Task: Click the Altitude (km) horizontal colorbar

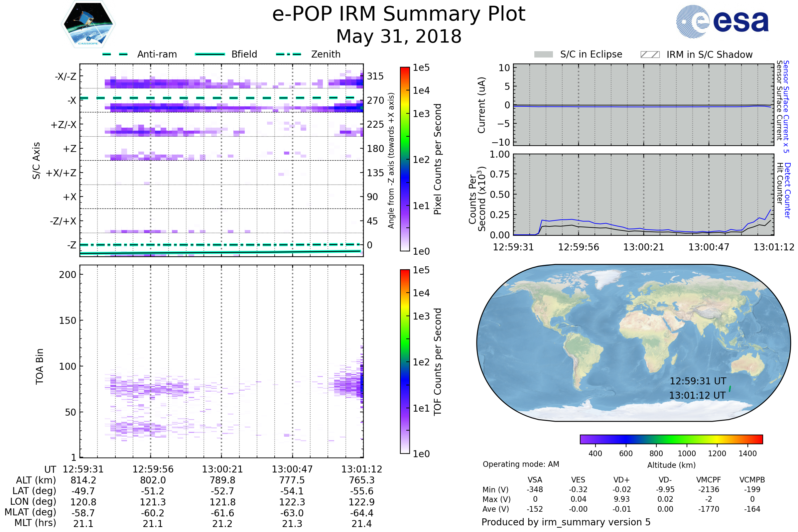Action: tap(671, 439)
